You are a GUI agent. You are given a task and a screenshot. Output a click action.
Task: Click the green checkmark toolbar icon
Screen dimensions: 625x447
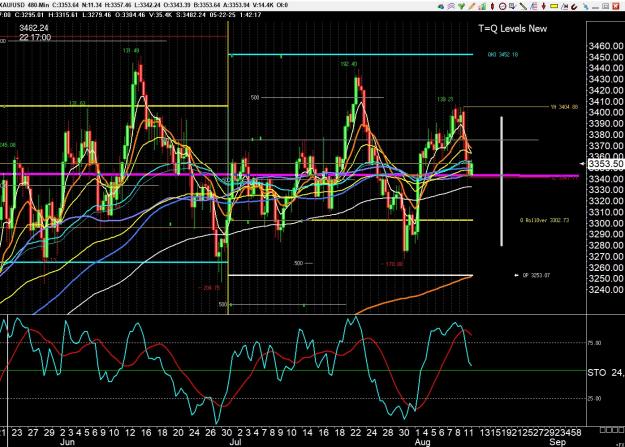pyautogui.click(x=461, y=6)
